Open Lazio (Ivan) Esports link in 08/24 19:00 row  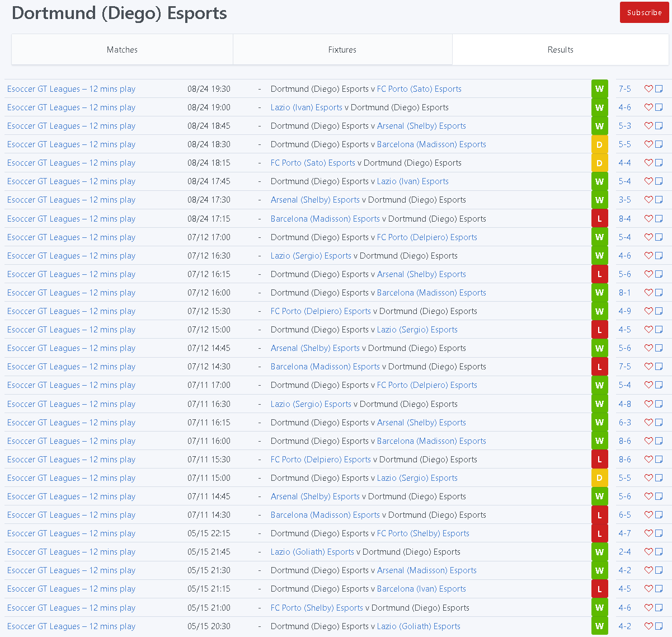coord(306,107)
